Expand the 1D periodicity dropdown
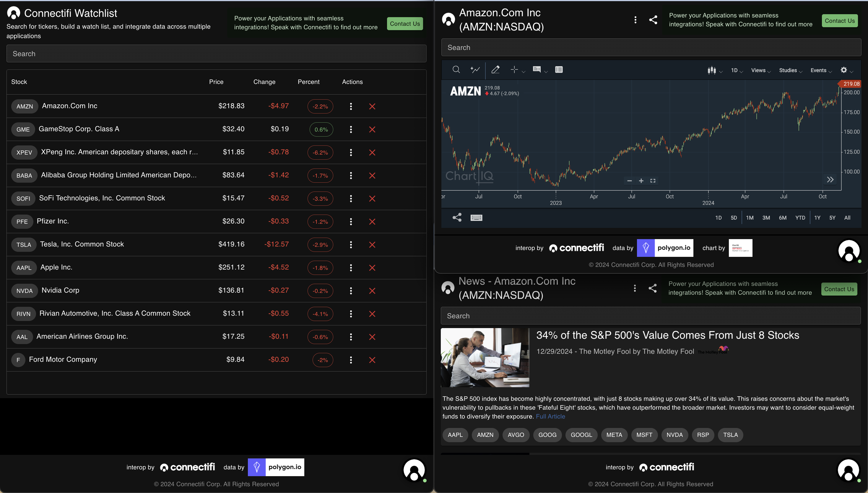 tap(737, 70)
